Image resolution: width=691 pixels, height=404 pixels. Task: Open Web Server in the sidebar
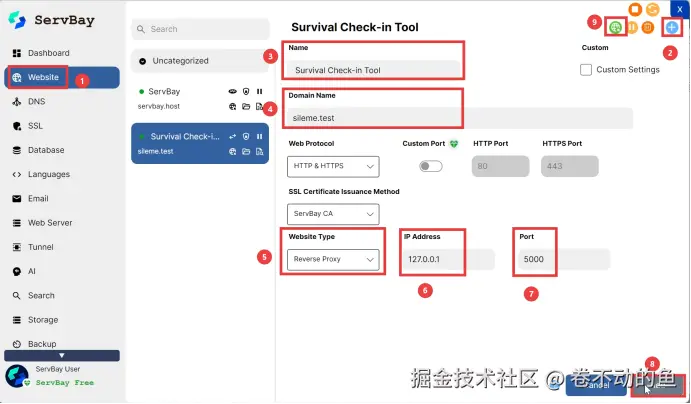click(x=62, y=223)
